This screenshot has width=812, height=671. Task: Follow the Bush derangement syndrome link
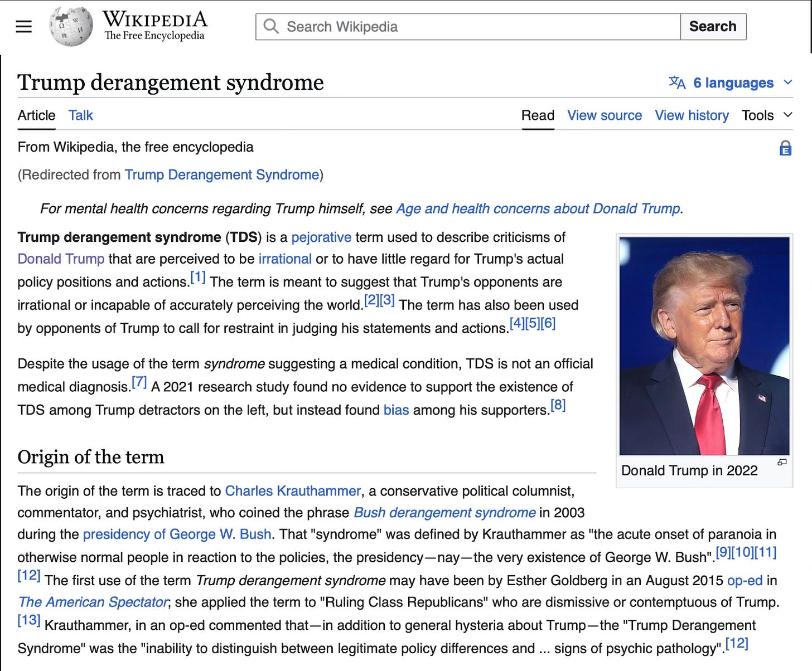(x=444, y=513)
